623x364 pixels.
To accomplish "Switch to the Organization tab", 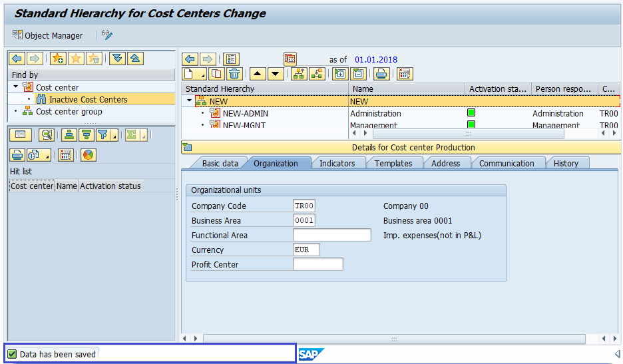I will (x=276, y=163).
